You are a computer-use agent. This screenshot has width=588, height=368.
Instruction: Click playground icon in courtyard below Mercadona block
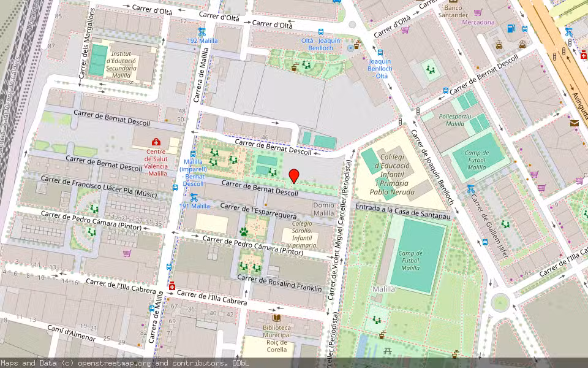tap(431, 69)
